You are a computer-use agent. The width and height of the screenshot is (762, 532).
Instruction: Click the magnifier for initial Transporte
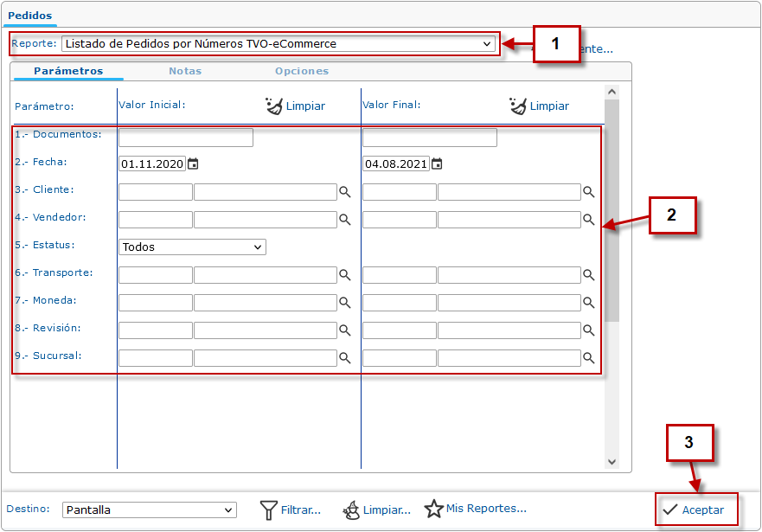[344, 275]
